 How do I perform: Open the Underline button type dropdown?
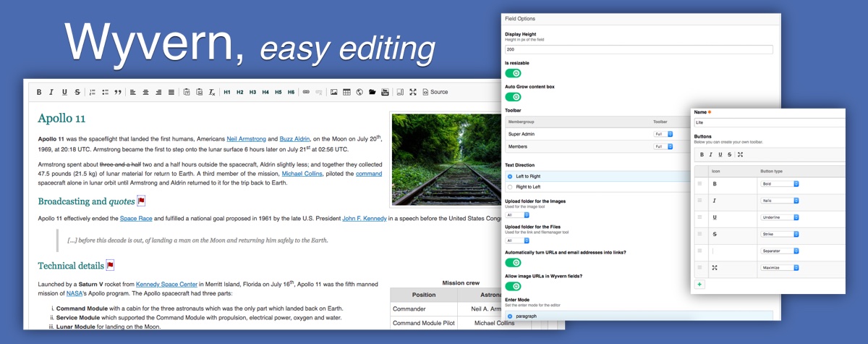(x=780, y=217)
